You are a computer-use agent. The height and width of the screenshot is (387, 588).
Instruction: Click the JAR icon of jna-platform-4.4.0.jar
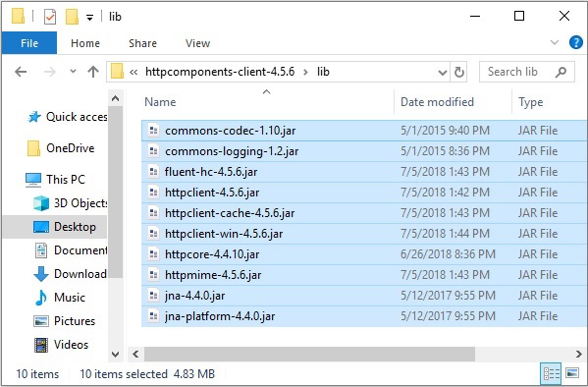[153, 316]
